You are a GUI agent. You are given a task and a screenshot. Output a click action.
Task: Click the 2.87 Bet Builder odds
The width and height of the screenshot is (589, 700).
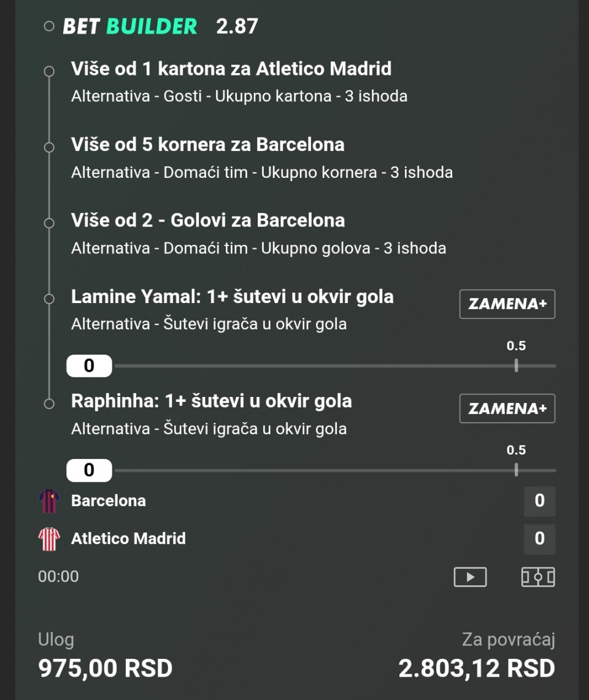tap(237, 26)
